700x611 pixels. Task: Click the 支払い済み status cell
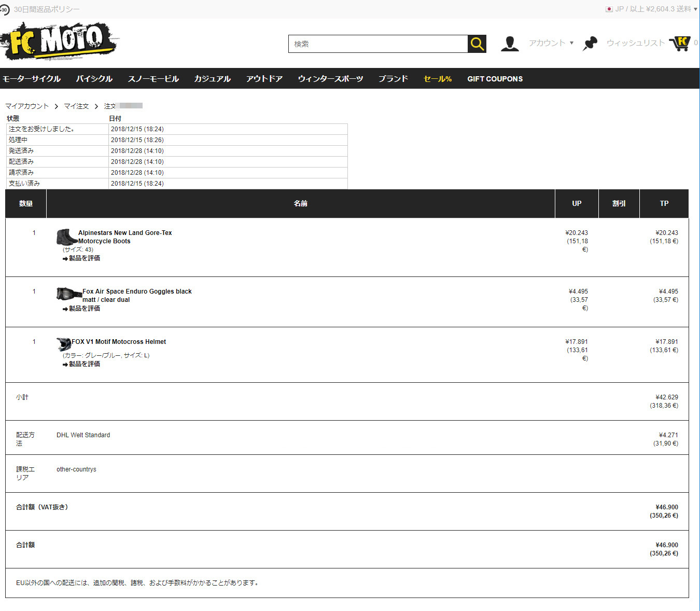(x=57, y=184)
